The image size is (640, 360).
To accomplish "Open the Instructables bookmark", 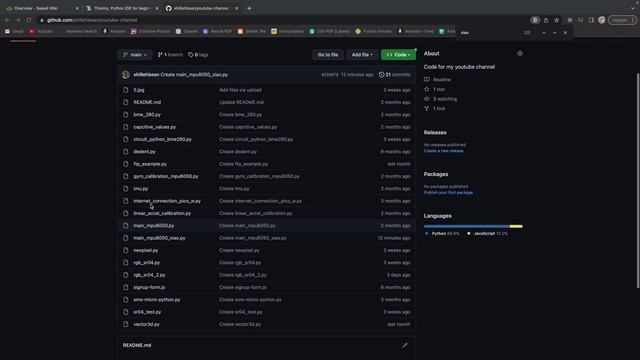I will 288,31.
